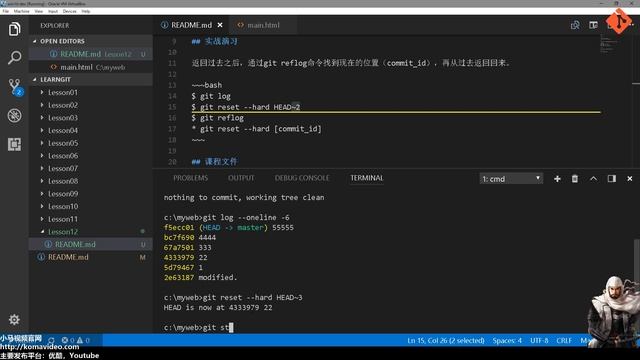Expand the Lesson06 folder

[x=91, y=156]
